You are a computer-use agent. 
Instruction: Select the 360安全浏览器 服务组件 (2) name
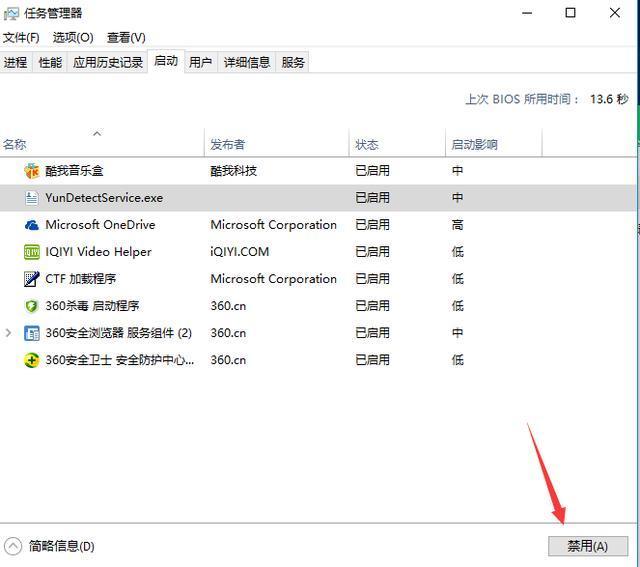coord(118,333)
